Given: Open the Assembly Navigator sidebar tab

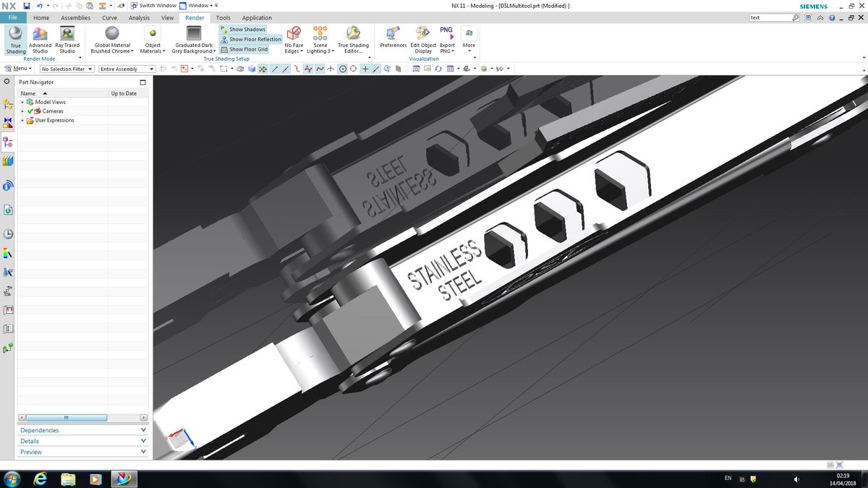Looking at the screenshot, I should pyautogui.click(x=8, y=105).
